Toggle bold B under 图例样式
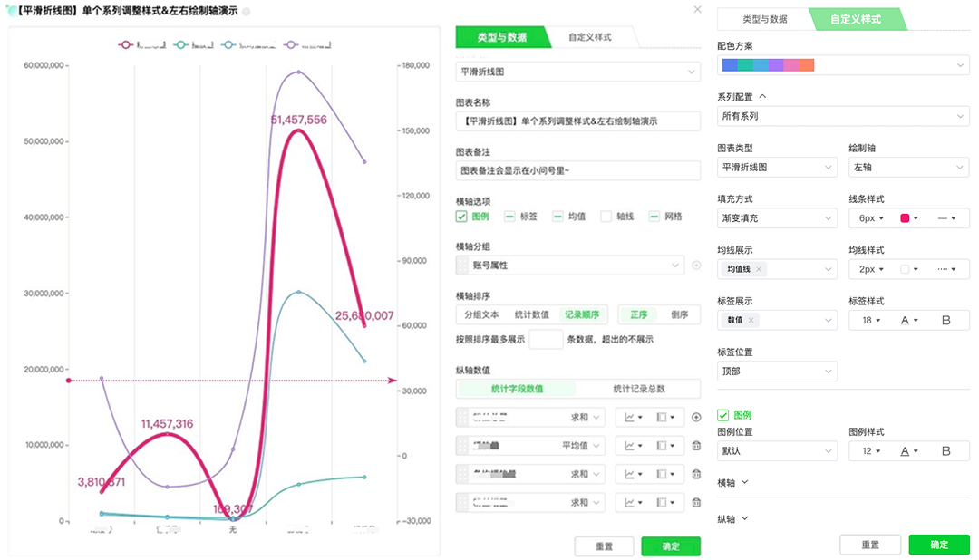 (x=945, y=450)
